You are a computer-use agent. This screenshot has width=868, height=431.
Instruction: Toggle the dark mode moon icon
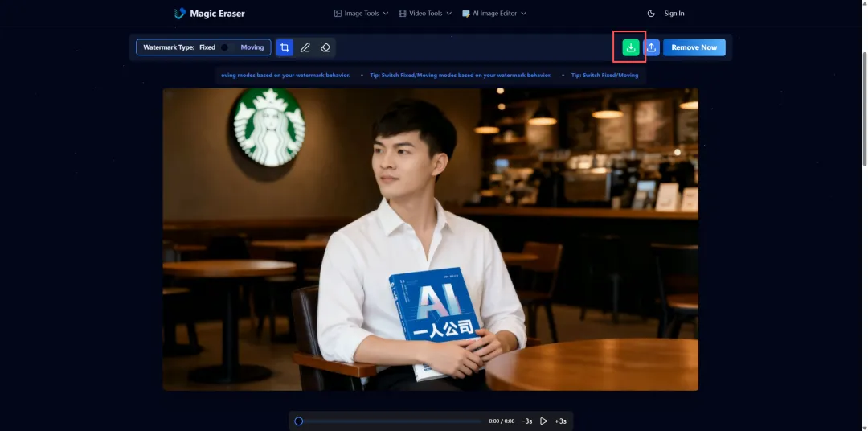(651, 14)
